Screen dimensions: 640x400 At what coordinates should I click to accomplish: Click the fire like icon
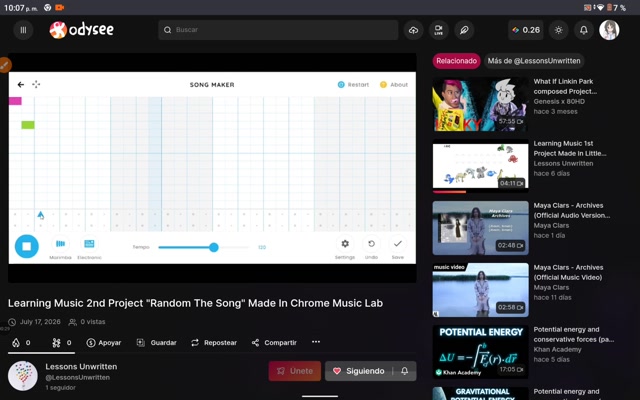[x=21, y=342]
